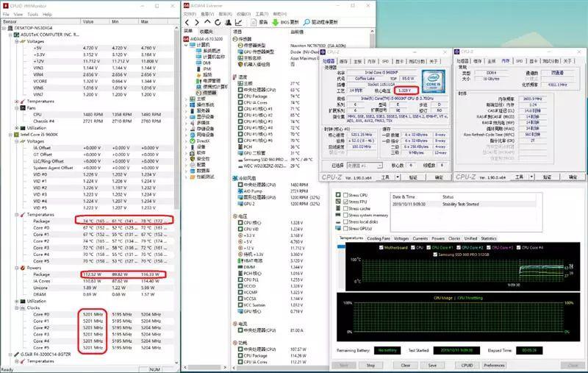
Task: Click the Stress system memory icon
Action: 338,215
